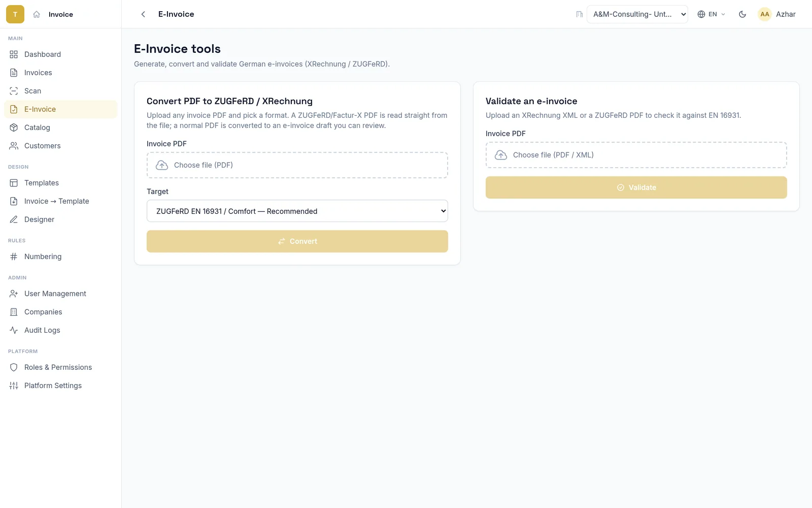Click the building icon beside company selector
The height and width of the screenshot is (508, 812).
[580, 14]
